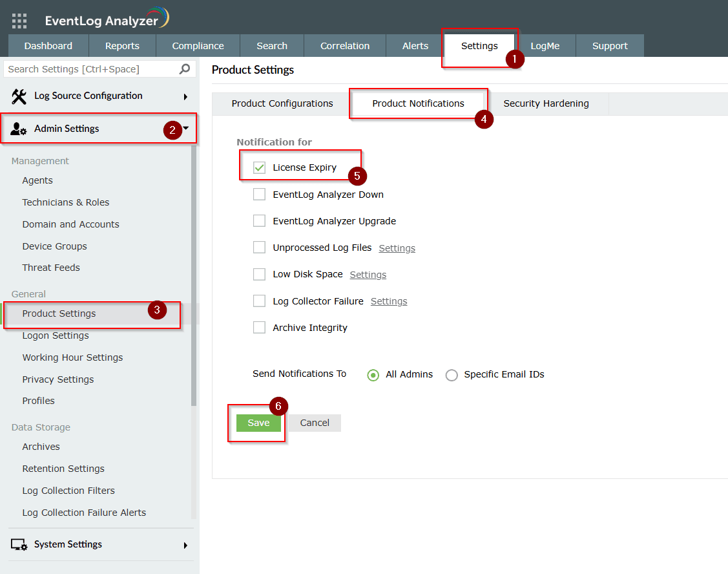The image size is (728, 574).
Task: Open the Search tab
Action: click(x=272, y=45)
